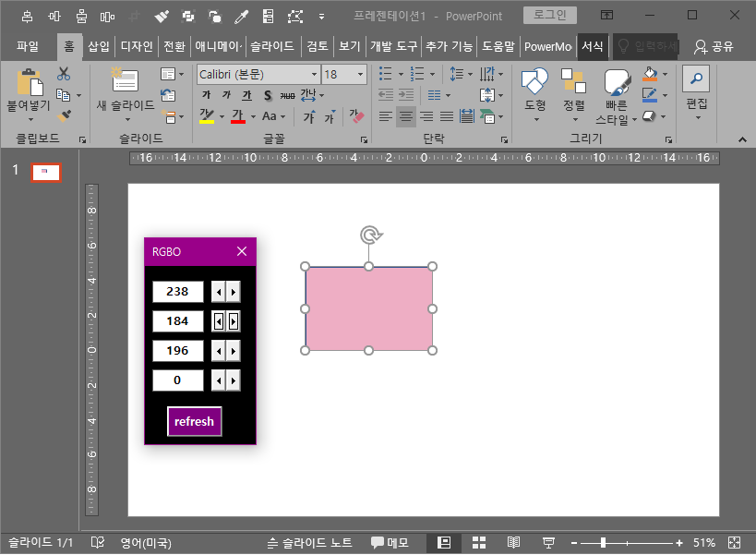The height and width of the screenshot is (555, 756).
Task: Increase font size with the enlarge icon
Action: [x=309, y=116]
